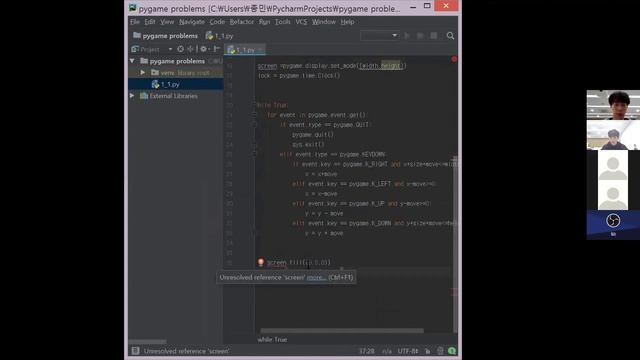Click the 'while True' breadcrumb below editor

272,340
